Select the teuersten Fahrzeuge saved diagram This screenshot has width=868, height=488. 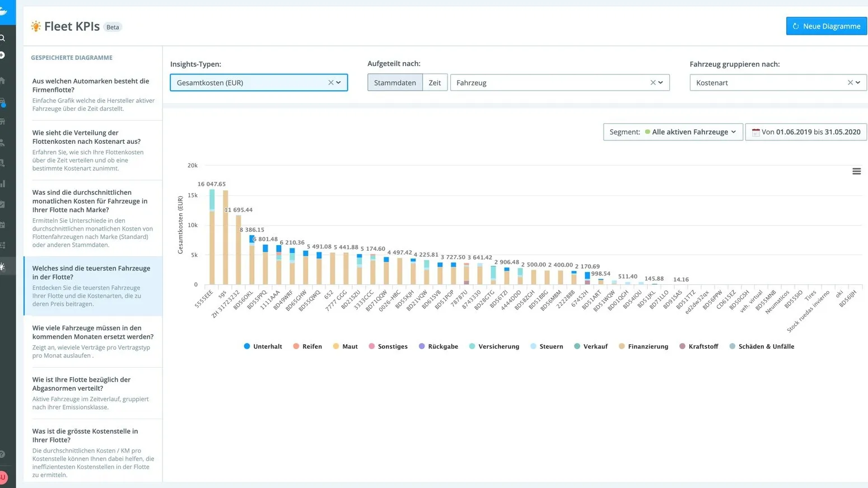(x=93, y=286)
